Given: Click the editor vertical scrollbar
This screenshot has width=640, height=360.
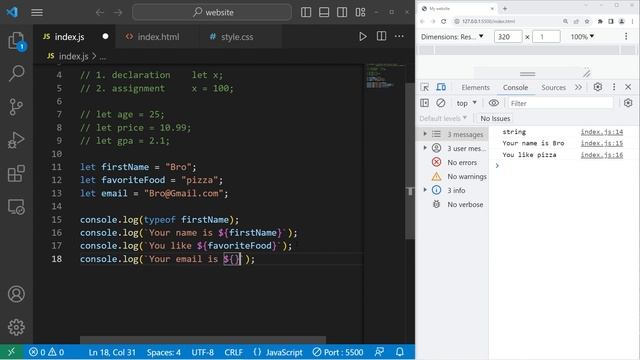Looking at the screenshot, I should [409, 161].
